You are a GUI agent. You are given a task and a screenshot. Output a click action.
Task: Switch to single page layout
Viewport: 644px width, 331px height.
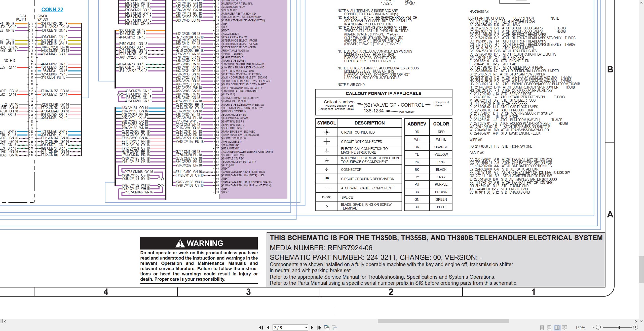click(x=542, y=327)
